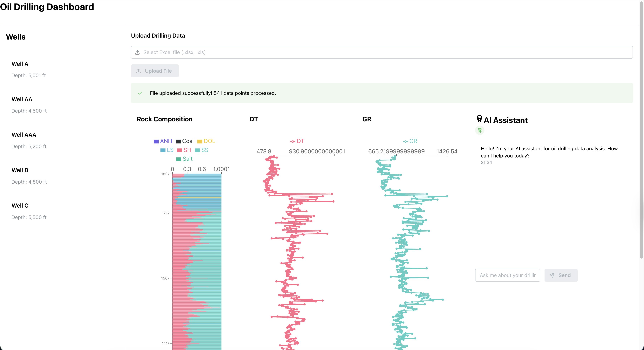Toggle ANH series in legend

[163, 141]
